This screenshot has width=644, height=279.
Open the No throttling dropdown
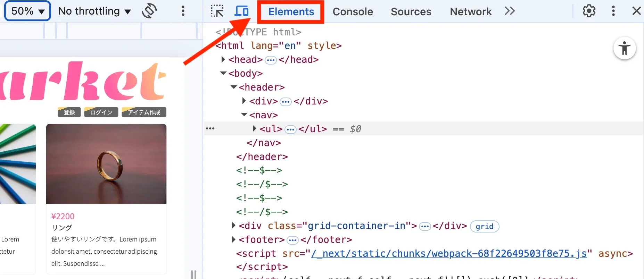94,11
